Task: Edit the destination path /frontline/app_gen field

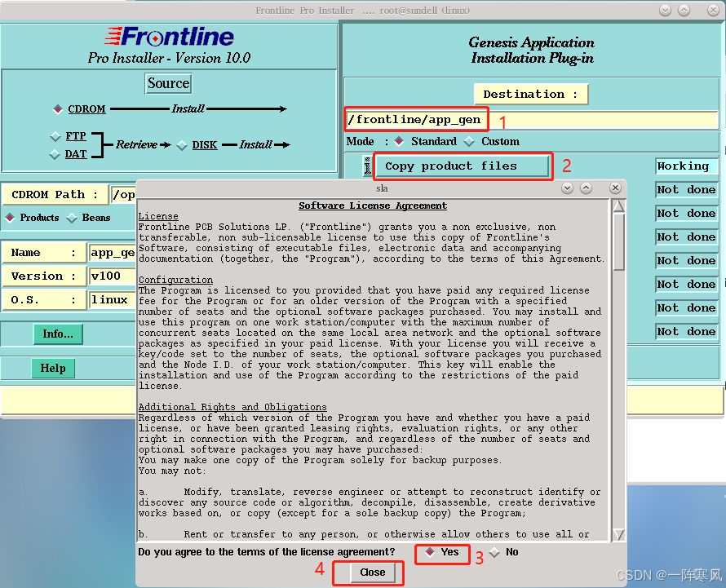Action: [531, 120]
